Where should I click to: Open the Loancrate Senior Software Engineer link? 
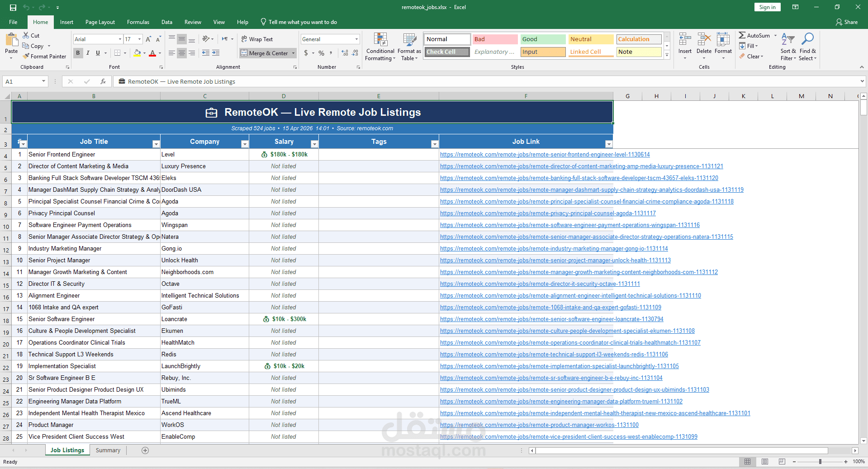[x=551, y=319]
